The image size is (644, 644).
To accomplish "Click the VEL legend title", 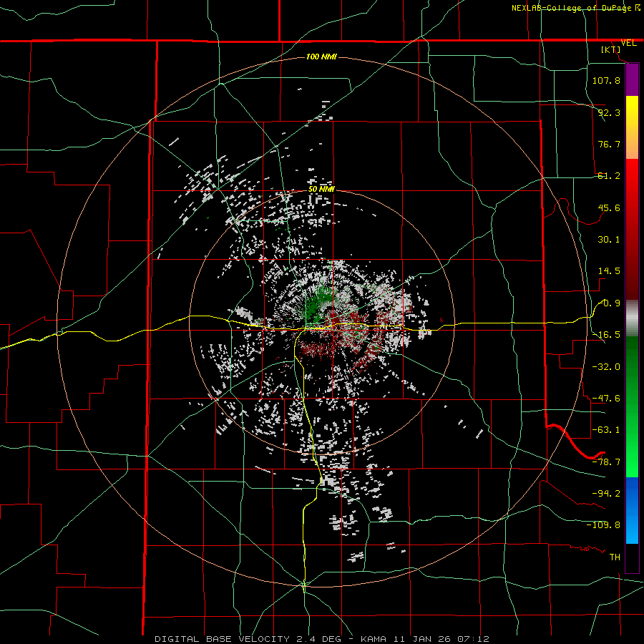I will [x=628, y=43].
